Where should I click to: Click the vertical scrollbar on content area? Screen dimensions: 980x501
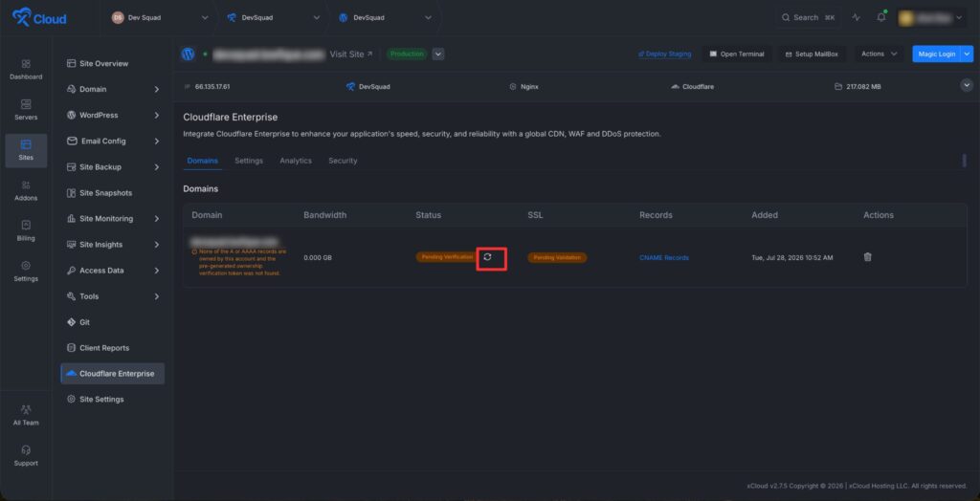pos(965,161)
